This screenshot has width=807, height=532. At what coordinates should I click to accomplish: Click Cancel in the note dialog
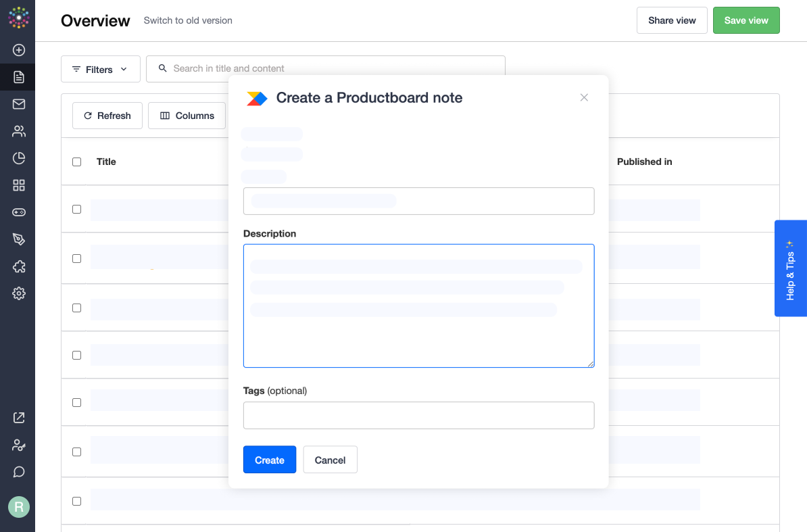coord(330,460)
